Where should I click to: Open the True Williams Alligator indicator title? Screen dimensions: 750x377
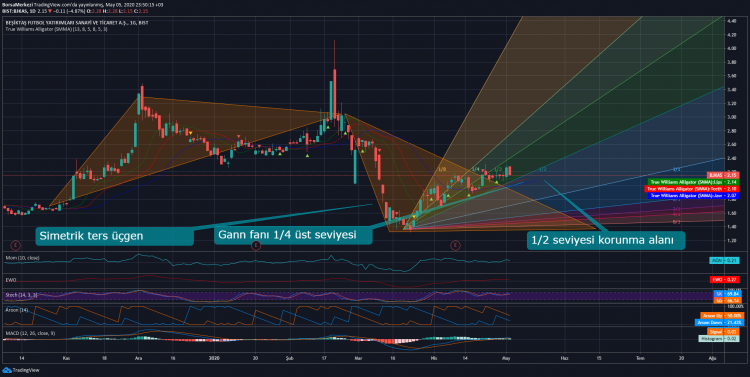[56, 29]
